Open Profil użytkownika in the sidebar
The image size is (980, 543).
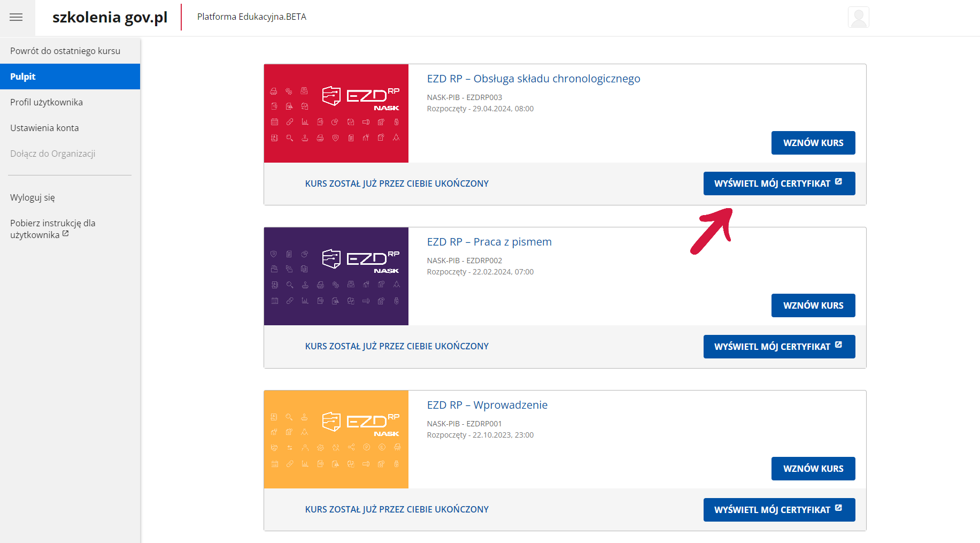pos(47,102)
